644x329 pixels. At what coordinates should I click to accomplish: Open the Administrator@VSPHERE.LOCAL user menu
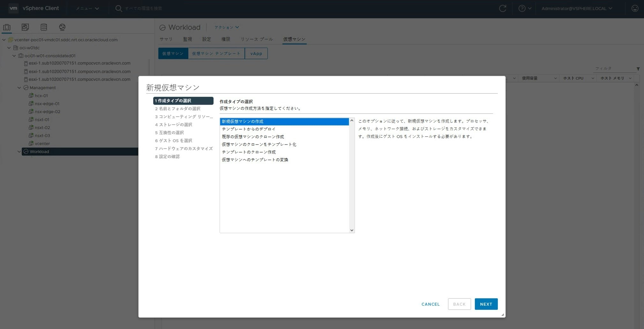577,9
